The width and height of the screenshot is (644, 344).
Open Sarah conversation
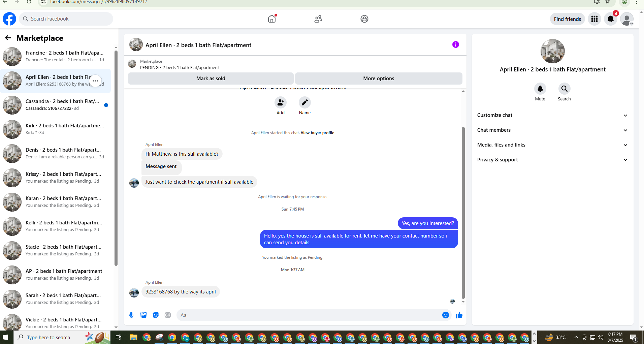(x=56, y=299)
